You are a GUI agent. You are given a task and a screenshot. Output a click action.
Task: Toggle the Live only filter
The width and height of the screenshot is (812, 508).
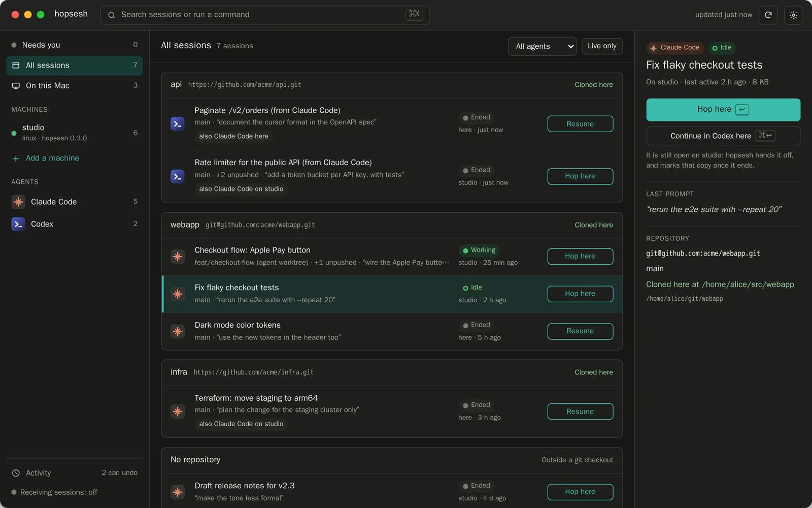pos(602,46)
